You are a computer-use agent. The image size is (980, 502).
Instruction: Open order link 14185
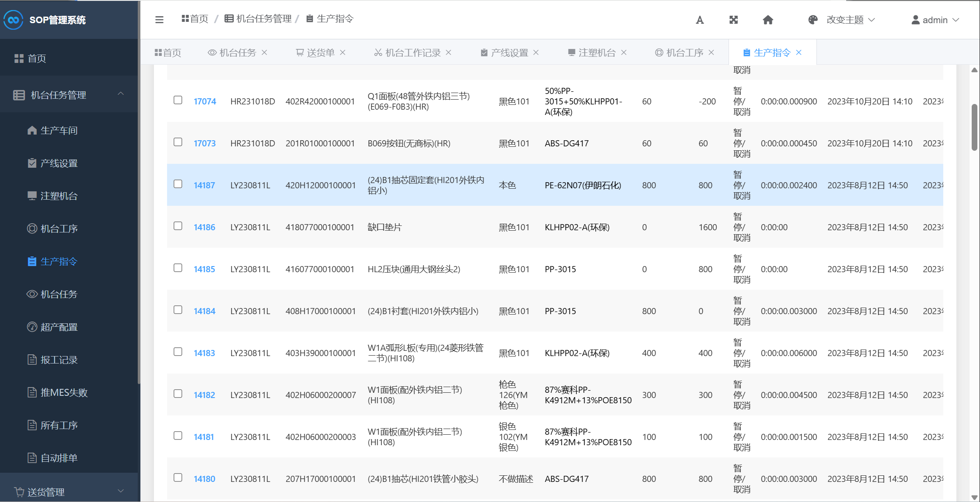(x=204, y=269)
